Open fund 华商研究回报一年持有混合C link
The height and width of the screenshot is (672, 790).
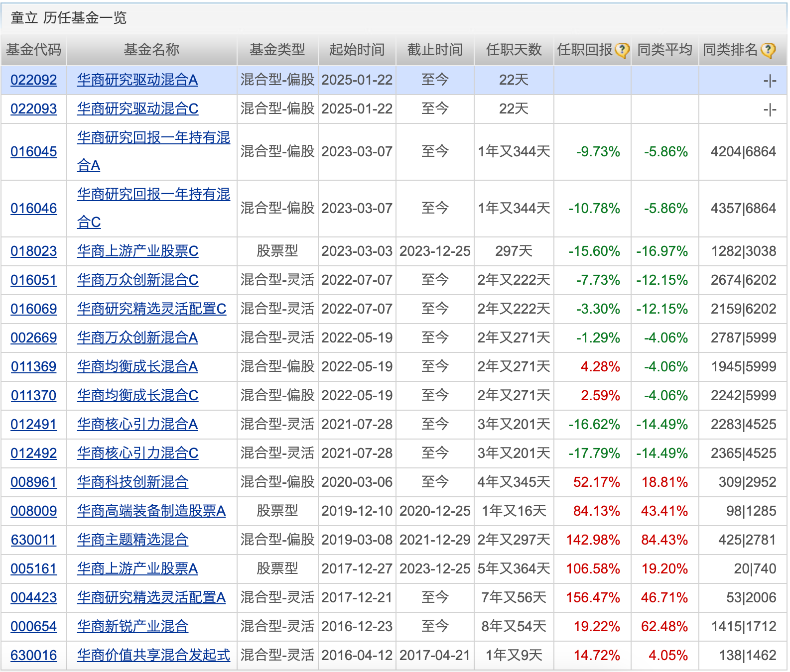(153, 208)
